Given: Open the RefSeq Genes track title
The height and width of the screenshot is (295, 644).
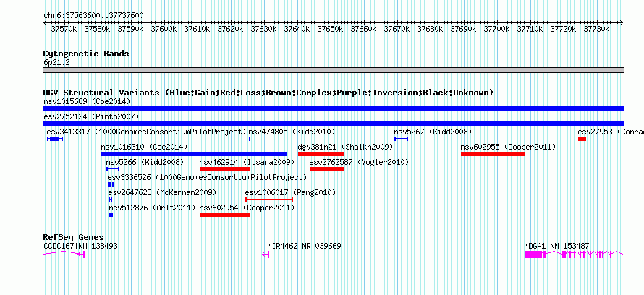Looking at the screenshot, I should [x=73, y=237].
